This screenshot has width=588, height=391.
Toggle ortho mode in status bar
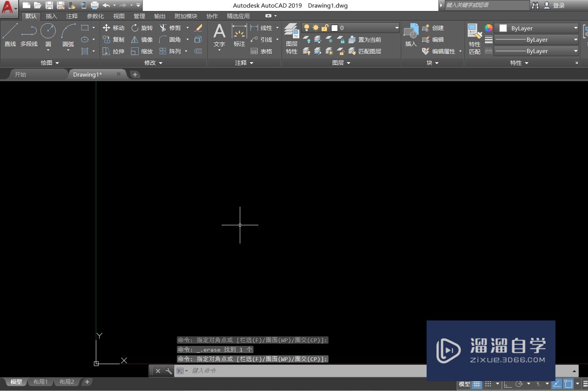(x=507, y=384)
